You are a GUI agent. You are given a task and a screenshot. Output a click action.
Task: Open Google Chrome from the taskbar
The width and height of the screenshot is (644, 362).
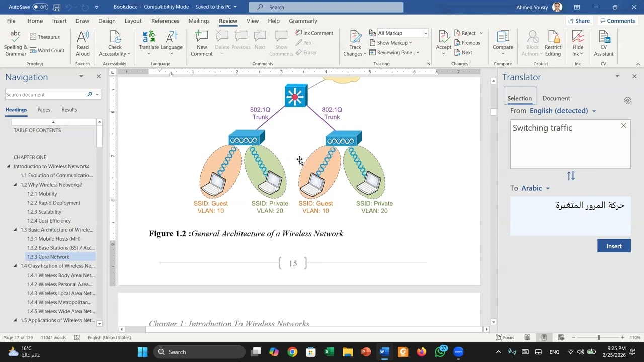tap(292, 352)
